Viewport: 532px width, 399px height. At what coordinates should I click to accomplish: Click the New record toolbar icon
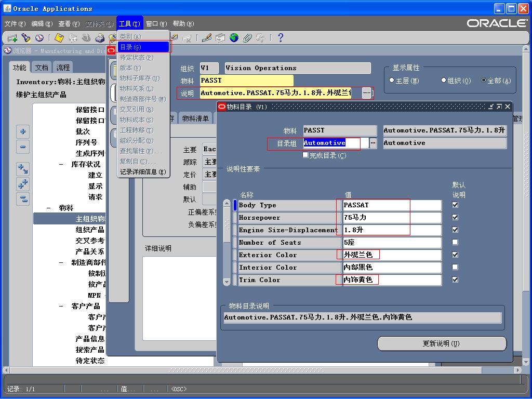(12, 37)
